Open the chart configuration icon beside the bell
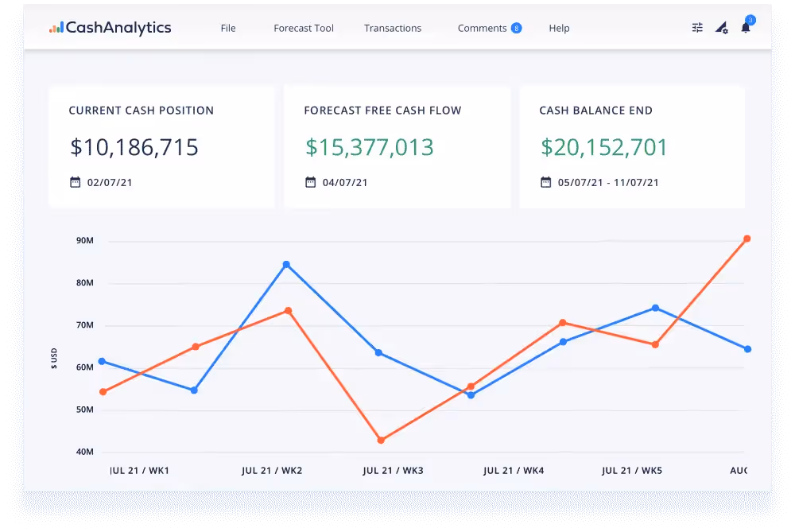 tap(722, 28)
